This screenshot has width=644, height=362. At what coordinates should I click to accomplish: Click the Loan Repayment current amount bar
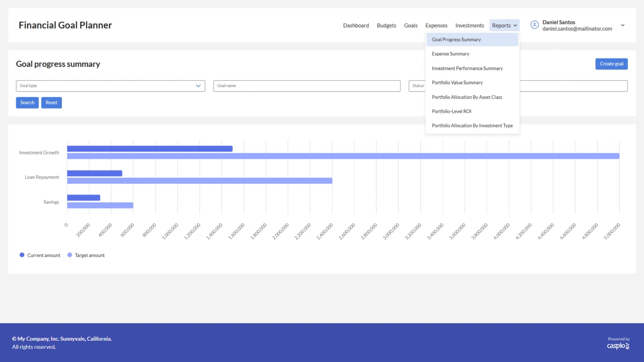point(94,173)
